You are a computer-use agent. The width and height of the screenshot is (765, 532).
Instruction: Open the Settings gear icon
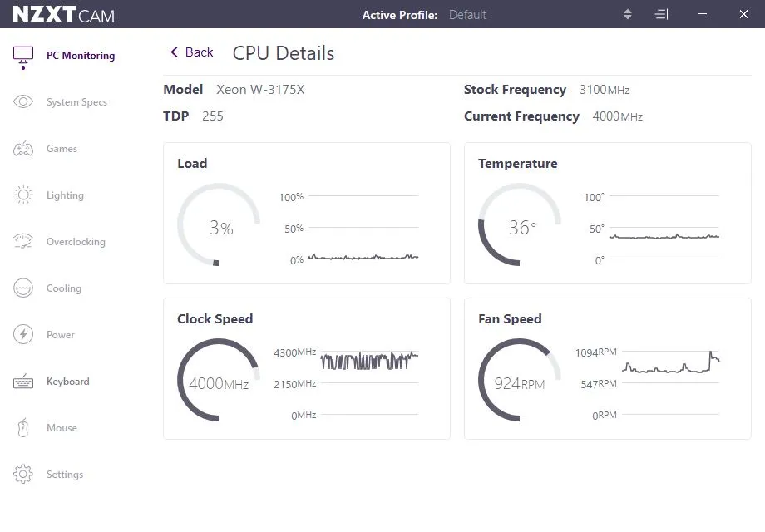(23, 474)
